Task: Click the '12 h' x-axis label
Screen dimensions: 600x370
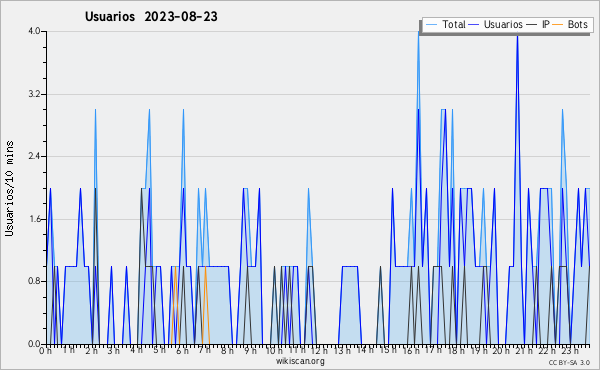Action: [319, 351]
